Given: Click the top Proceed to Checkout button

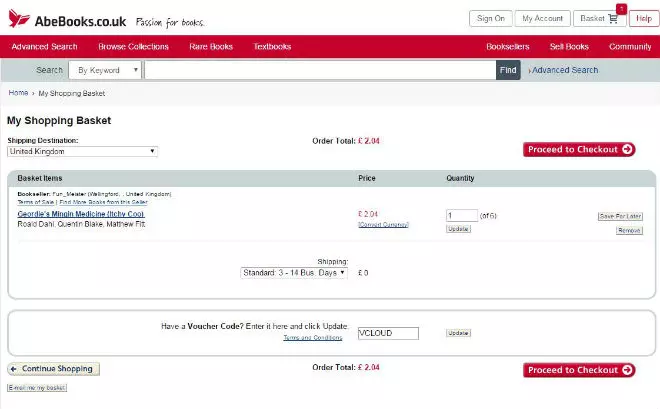Looking at the screenshot, I should (x=579, y=149).
